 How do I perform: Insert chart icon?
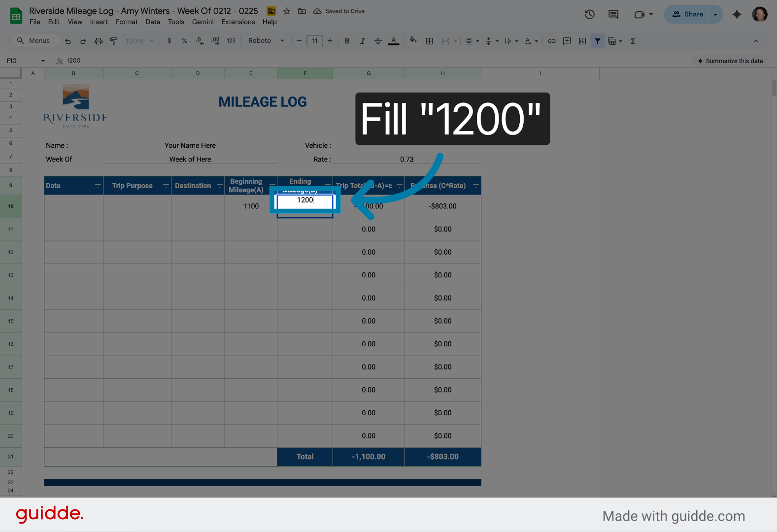click(582, 41)
